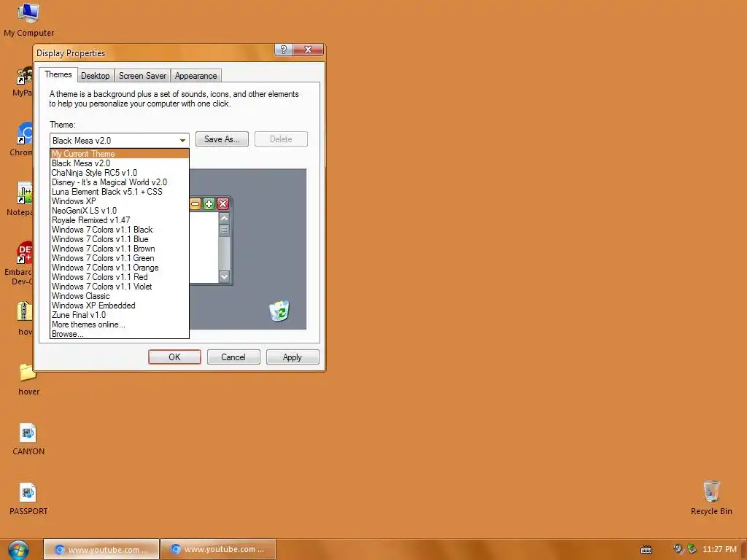This screenshot has height=560, width=747.
Task: Switch to the Desktop tab
Action: click(96, 76)
